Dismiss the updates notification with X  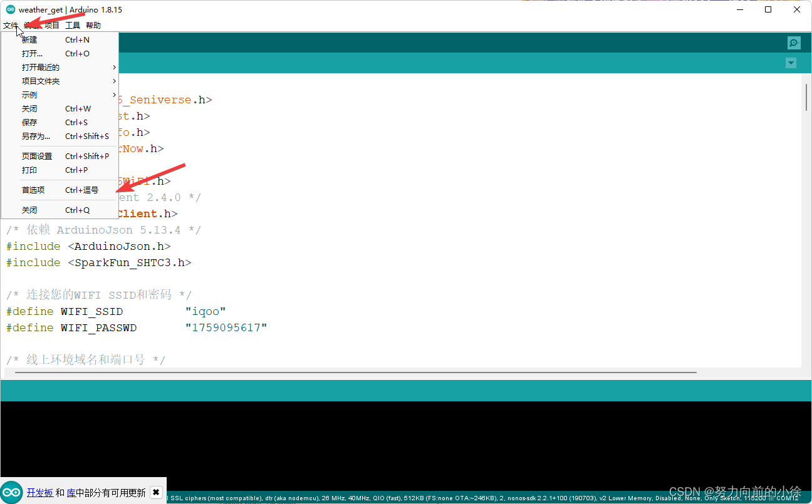pos(157,492)
